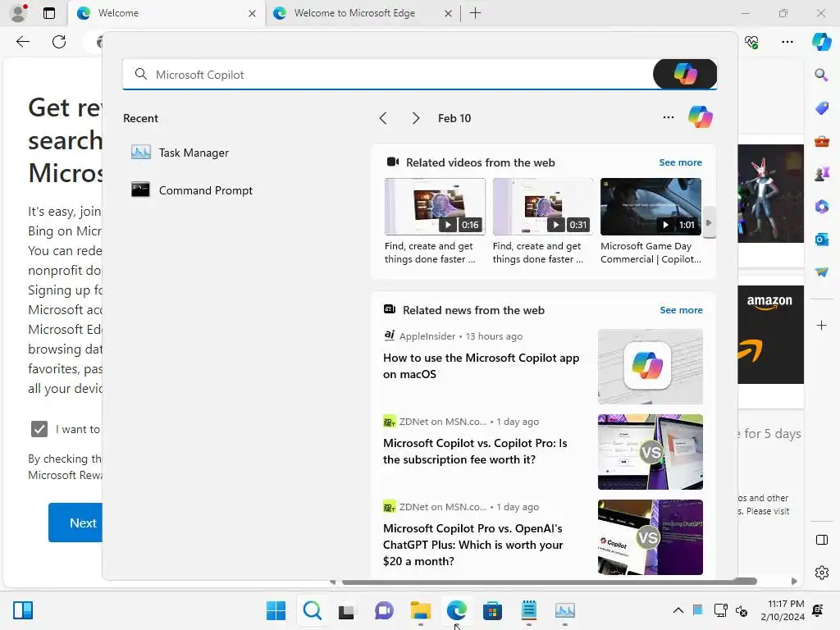Open 'How to use the Microsoft Copilot app on macOS'
Screen dimensions: 840x630
[481, 366]
